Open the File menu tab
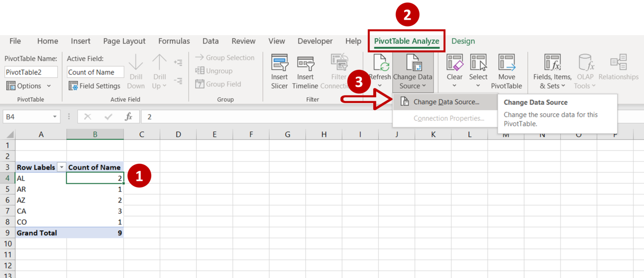 click(x=15, y=41)
